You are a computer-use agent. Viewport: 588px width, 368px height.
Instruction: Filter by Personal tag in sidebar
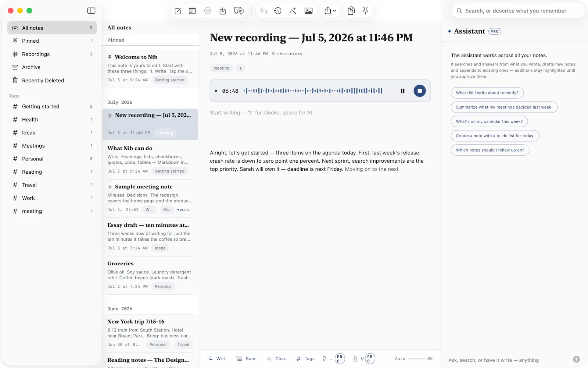tap(52, 159)
